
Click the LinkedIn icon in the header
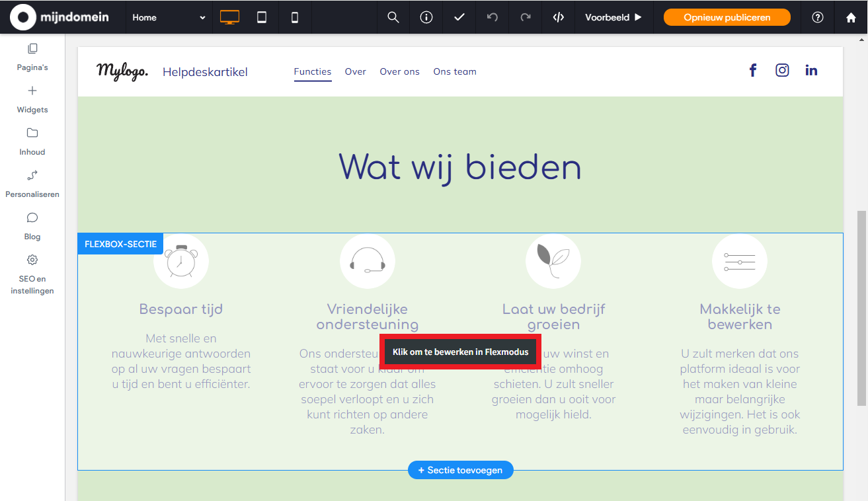pos(811,69)
